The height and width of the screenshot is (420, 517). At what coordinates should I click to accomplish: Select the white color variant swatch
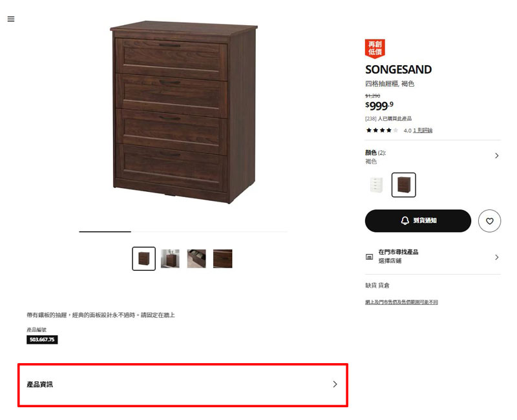click(x=377, y=185)
